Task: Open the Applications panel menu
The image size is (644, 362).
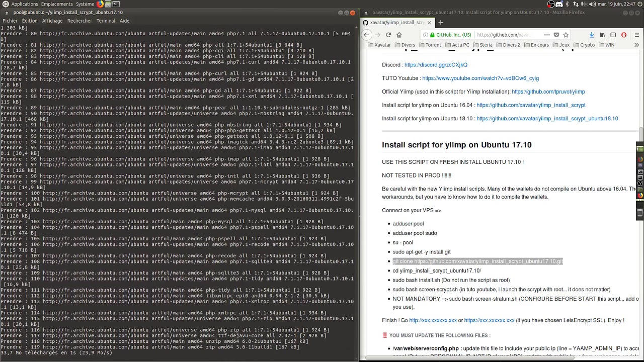Action: (25, 4)
